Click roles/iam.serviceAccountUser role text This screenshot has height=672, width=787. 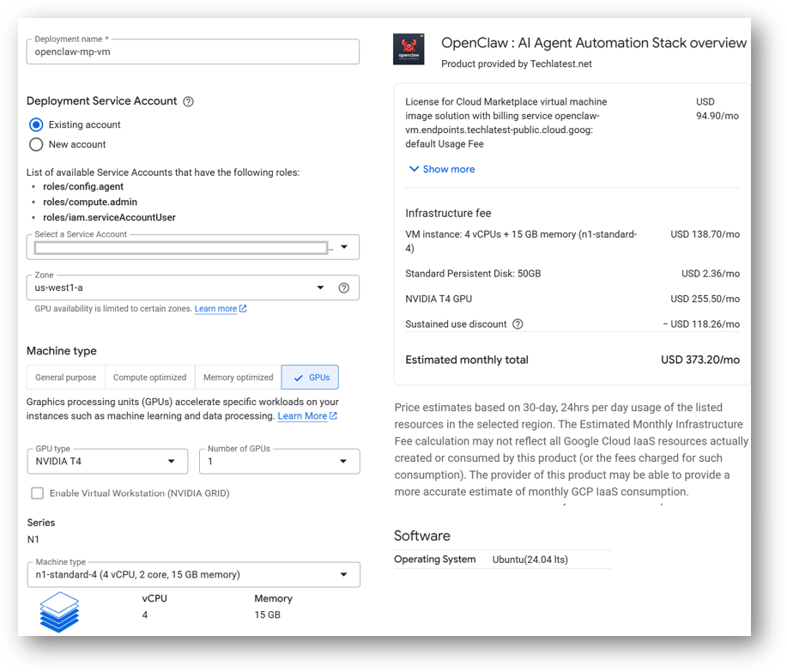(x=109, y=217)
